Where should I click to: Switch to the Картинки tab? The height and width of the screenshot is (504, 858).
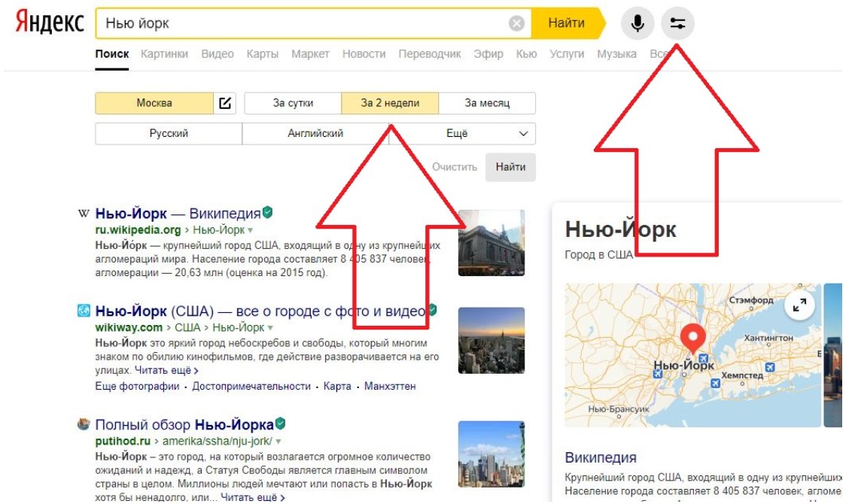coord(164,53)
